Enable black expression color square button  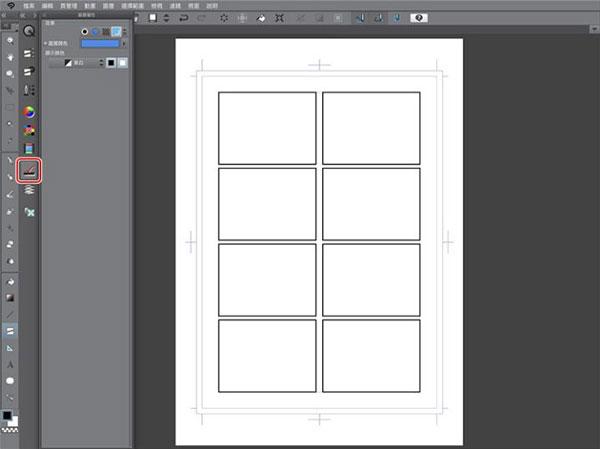coord(111,63)
